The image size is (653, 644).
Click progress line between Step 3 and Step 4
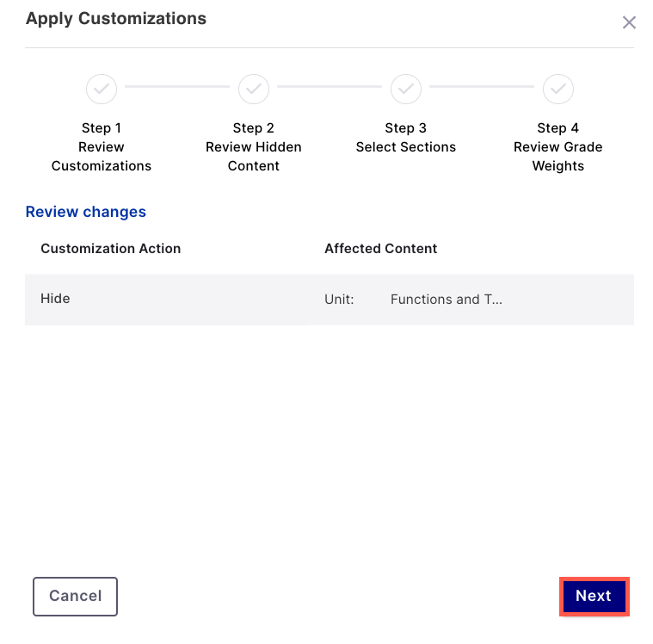tap(482, 87)
